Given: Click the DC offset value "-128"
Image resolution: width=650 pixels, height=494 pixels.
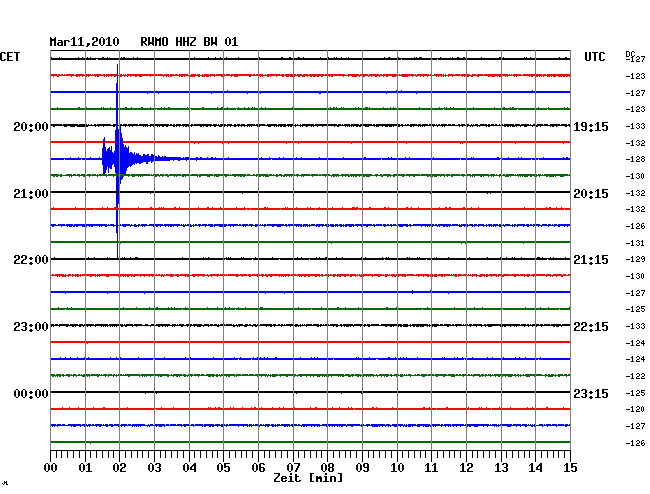Looking at the screenshot, I should coord(635,159).
